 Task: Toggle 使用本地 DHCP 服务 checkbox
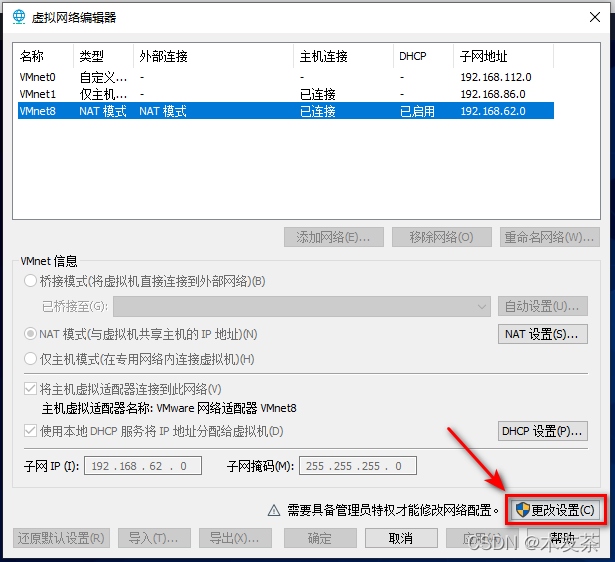(x=30, y=431)
